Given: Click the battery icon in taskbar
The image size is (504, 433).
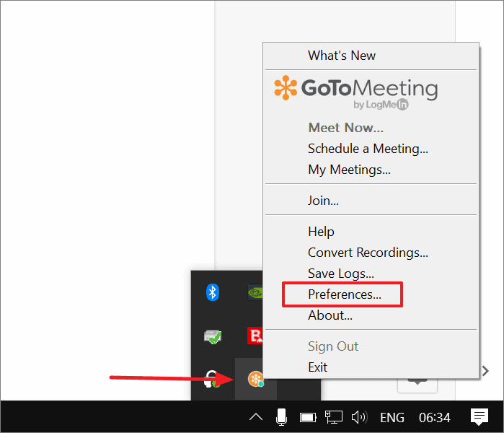Looking at the screenshot, I should click(x=308, y=418).
